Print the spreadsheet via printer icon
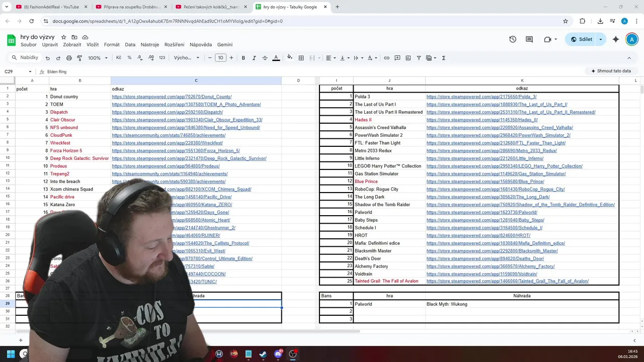This screenshot has width=644, height=362. 69,58
